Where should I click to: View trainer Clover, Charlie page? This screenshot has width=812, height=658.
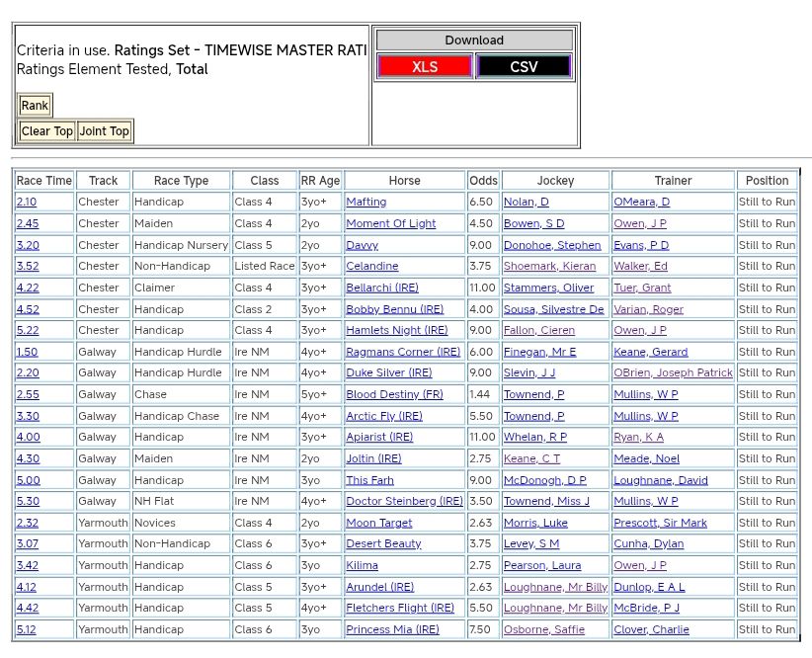click(651, 629)
